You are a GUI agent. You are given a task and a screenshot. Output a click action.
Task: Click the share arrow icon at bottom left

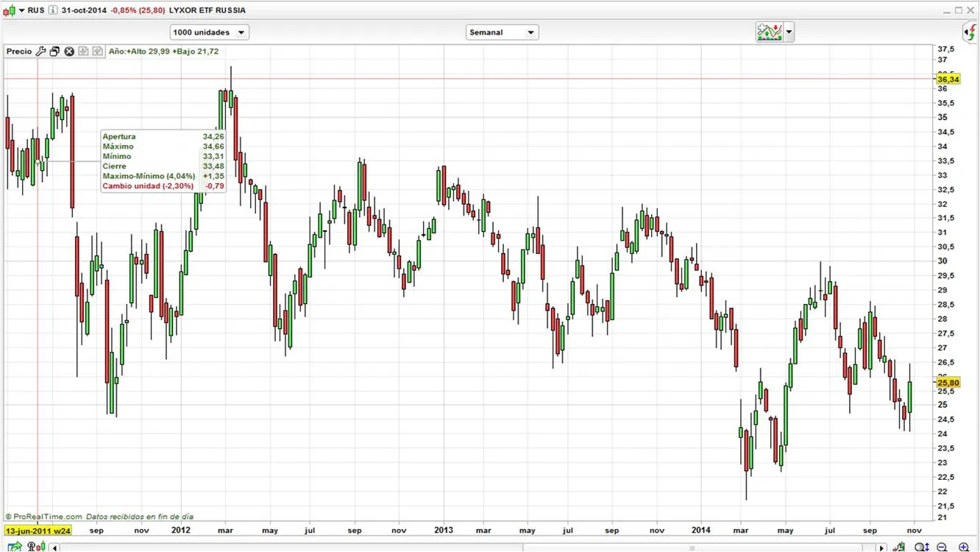tap(15, 547)
